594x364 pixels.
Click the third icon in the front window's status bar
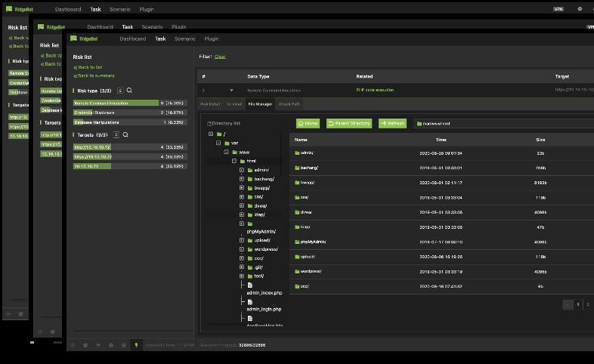click(98, 345)
